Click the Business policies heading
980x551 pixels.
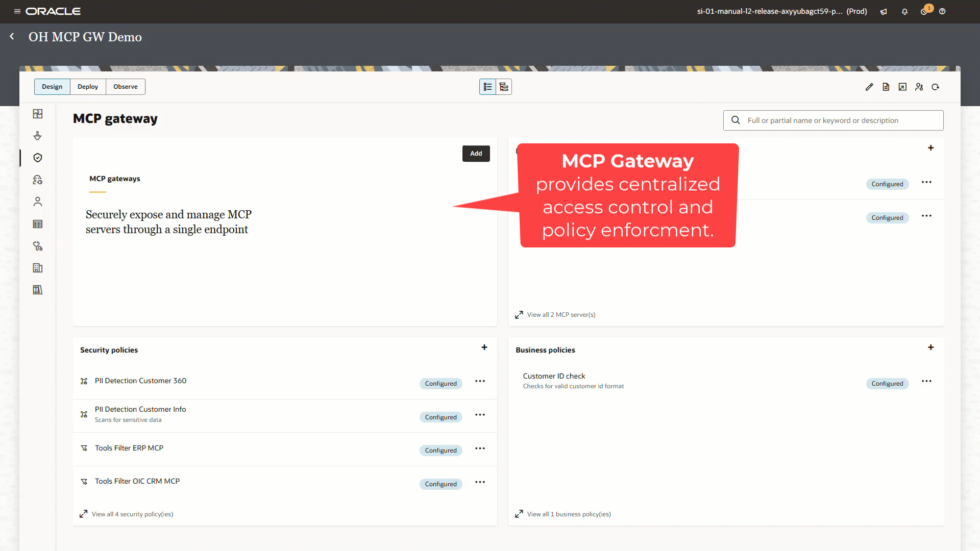[545, 350]
